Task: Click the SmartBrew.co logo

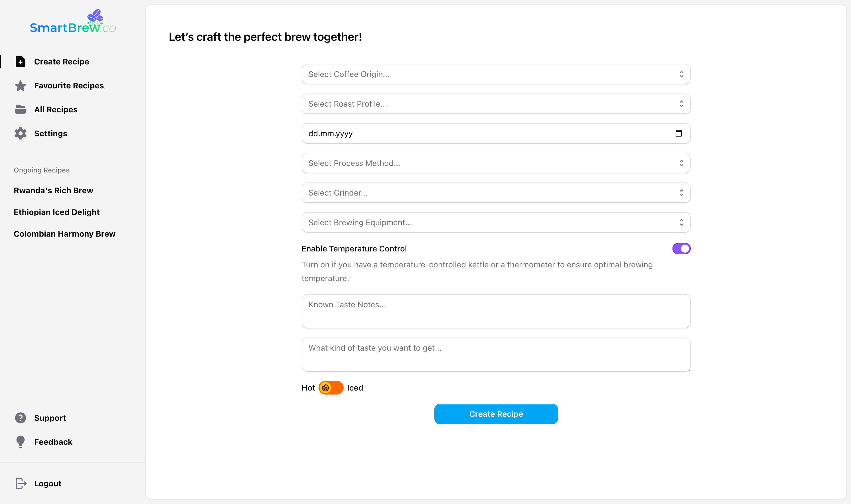Action: tap(73, 22)
